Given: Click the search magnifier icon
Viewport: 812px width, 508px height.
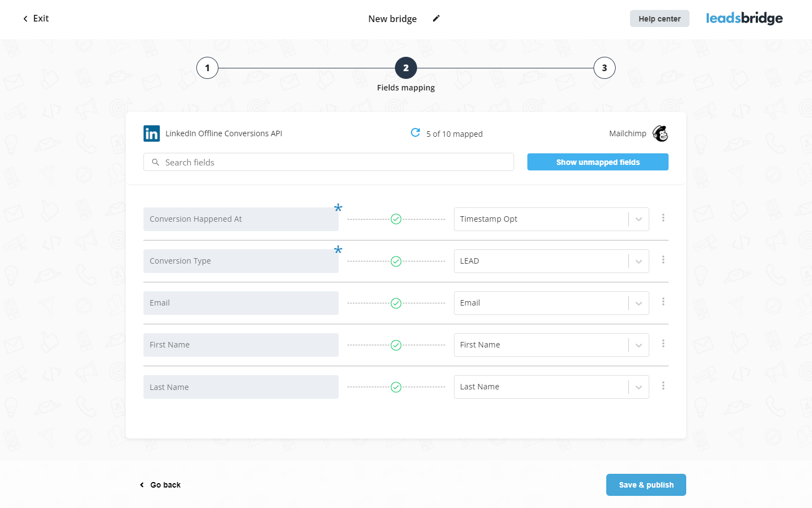Looking at the screenshot, I should click(x=156, y=162).
